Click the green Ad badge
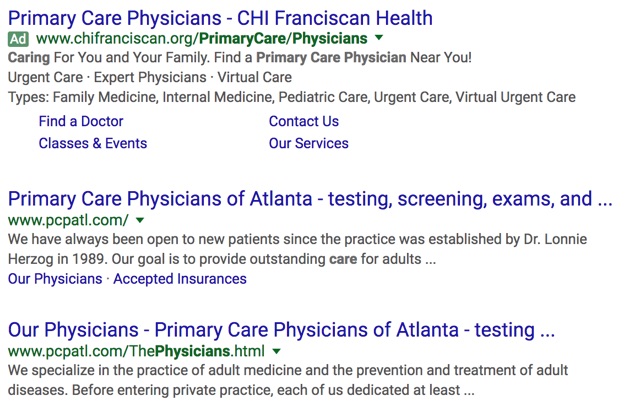635x410 pixels. point(18,39)
